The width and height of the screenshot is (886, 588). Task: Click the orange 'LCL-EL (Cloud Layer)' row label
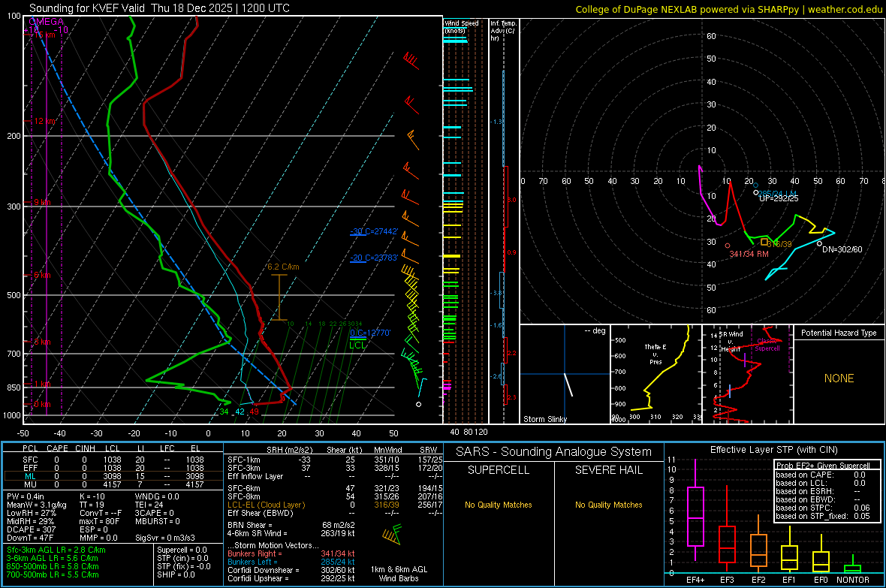click(x=266, y=505)
